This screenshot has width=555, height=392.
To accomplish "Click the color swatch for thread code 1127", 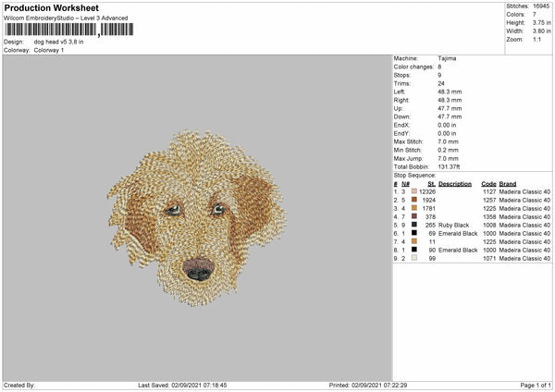I will (x=414, y=191).
